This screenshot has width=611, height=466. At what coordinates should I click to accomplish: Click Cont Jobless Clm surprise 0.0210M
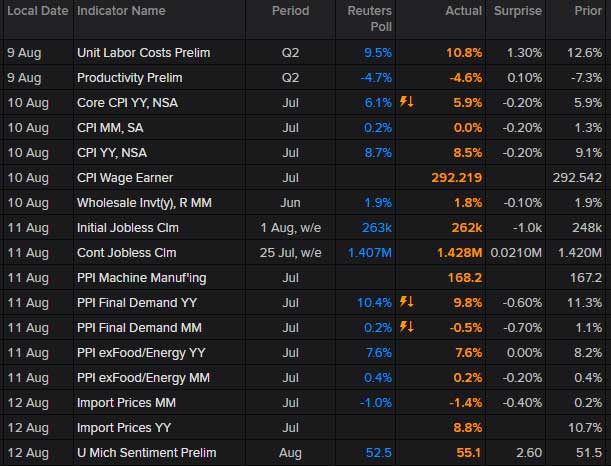click(516, 252)
